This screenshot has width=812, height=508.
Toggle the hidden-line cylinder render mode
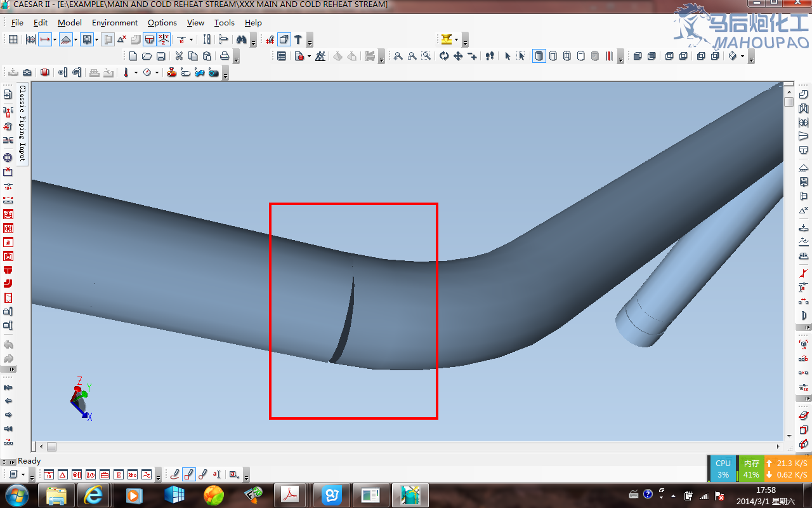point(553,56)
